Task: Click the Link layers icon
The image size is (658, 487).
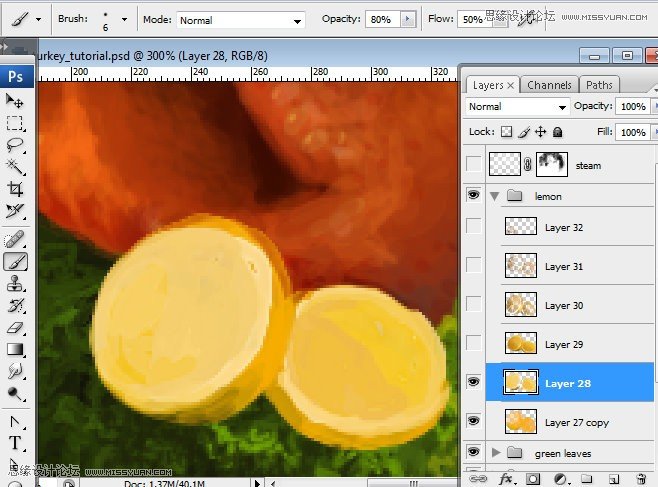Action: 478,479
